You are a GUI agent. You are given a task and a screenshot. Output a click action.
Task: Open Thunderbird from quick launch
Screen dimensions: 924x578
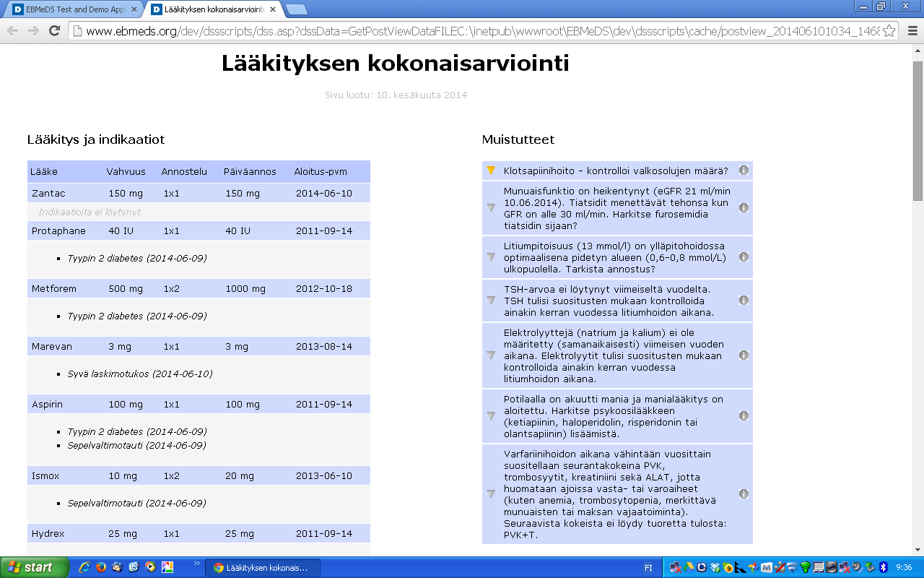(x=117, y=567)
